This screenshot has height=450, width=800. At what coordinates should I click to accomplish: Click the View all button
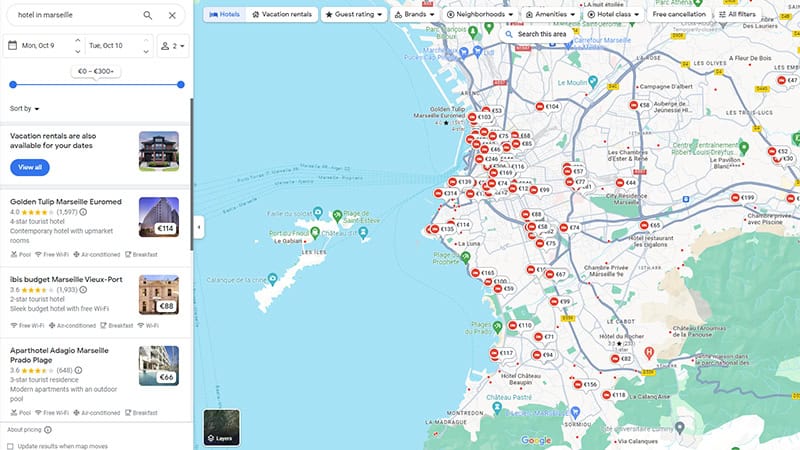(x=30, y=167)
